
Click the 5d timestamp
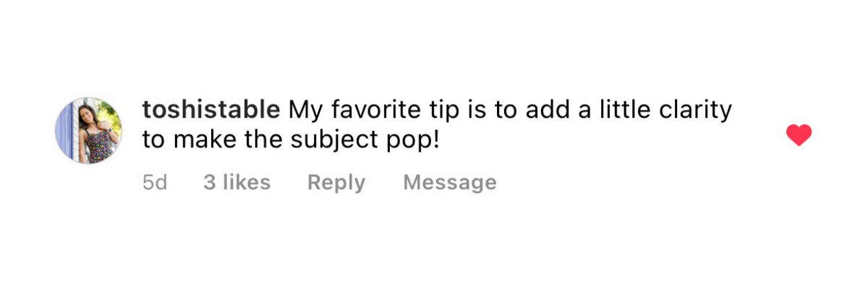(x=155, y=183)
